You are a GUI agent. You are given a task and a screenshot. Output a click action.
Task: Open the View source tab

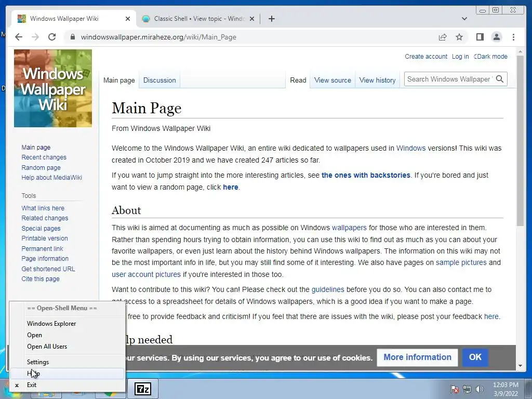point(332,80)
